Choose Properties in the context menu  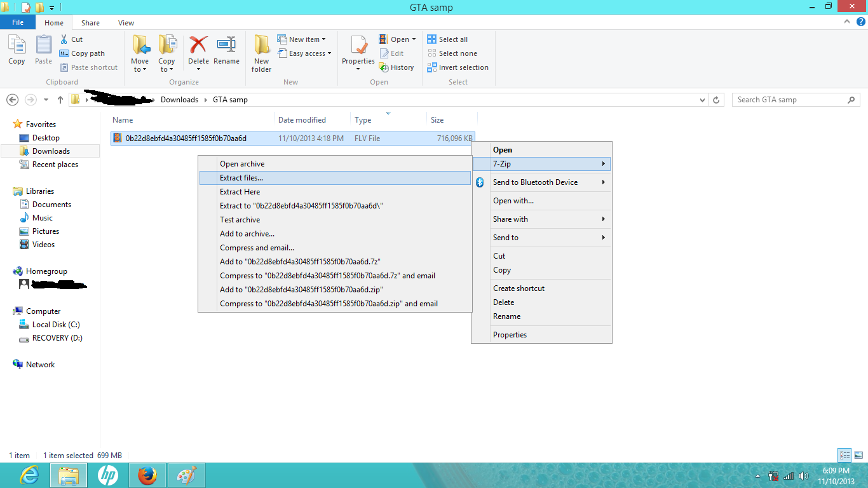point(541,335)
